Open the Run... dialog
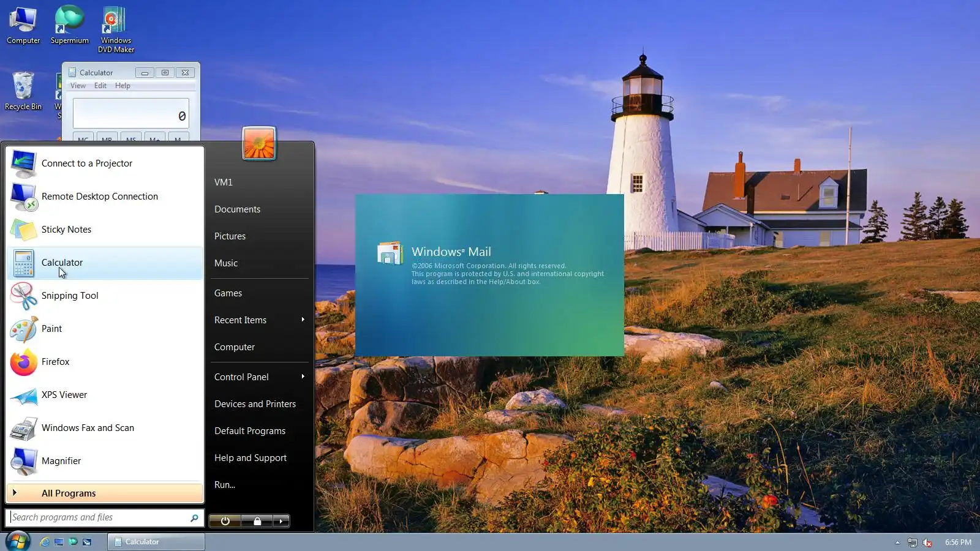This screenshot has width=980, height=551. (259, 485)
